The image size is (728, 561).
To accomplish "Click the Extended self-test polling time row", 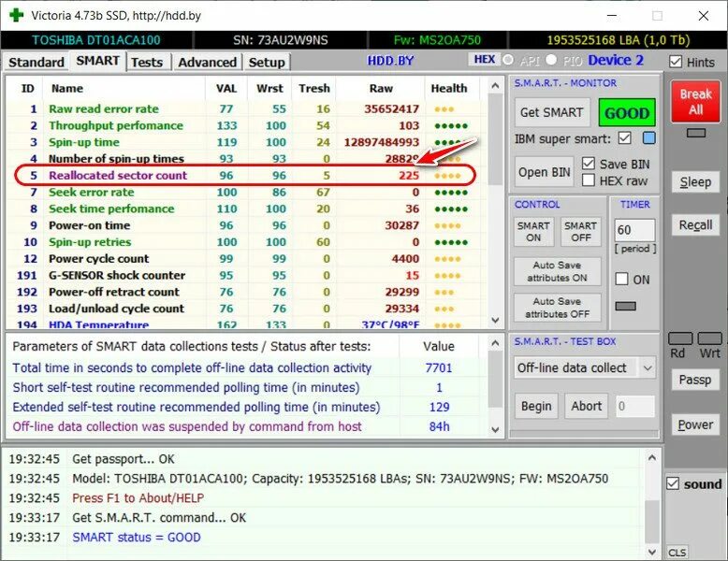I will coord(246,407).
